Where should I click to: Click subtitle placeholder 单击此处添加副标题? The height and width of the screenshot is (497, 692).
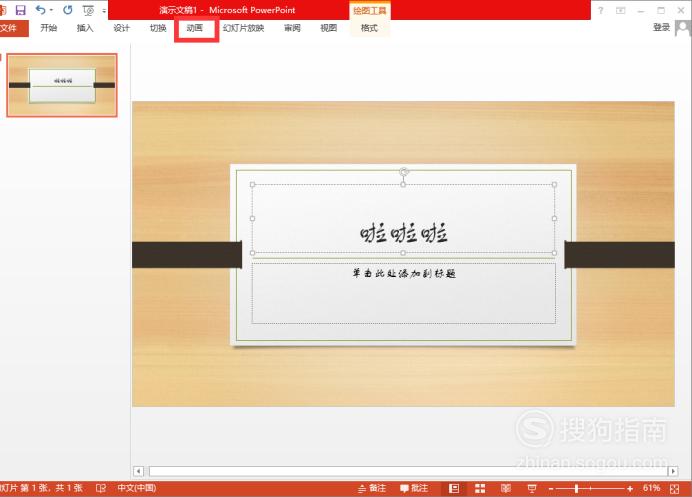click(x=404, y=274)
